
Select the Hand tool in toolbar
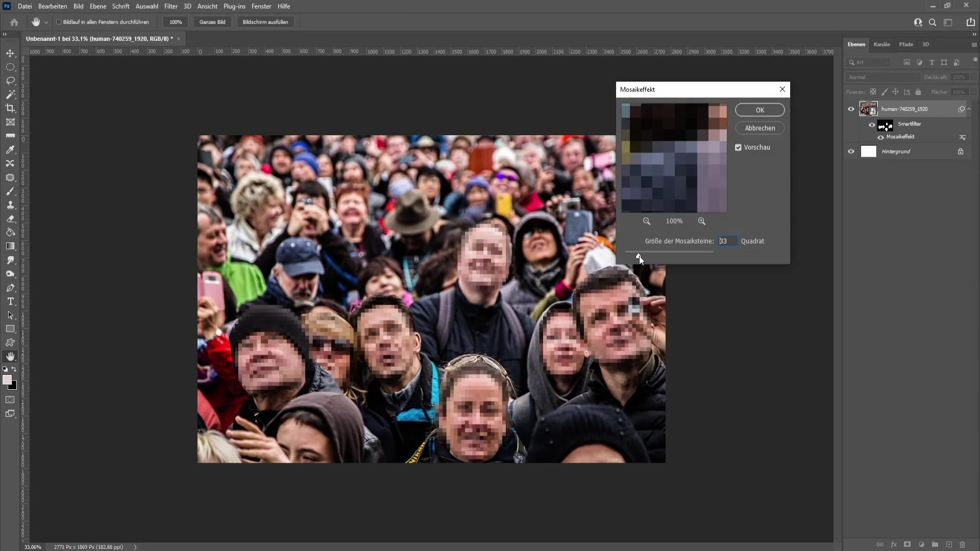(10, 357)
